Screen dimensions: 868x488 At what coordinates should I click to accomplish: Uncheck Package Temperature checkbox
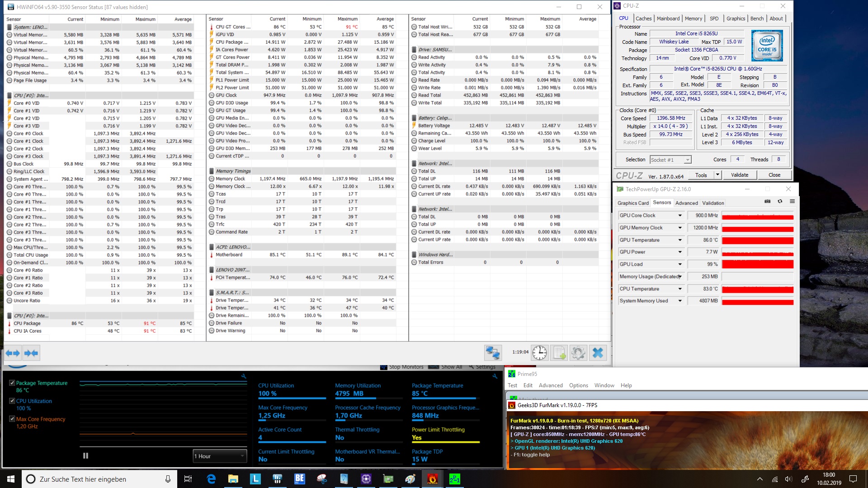(12, 383)
